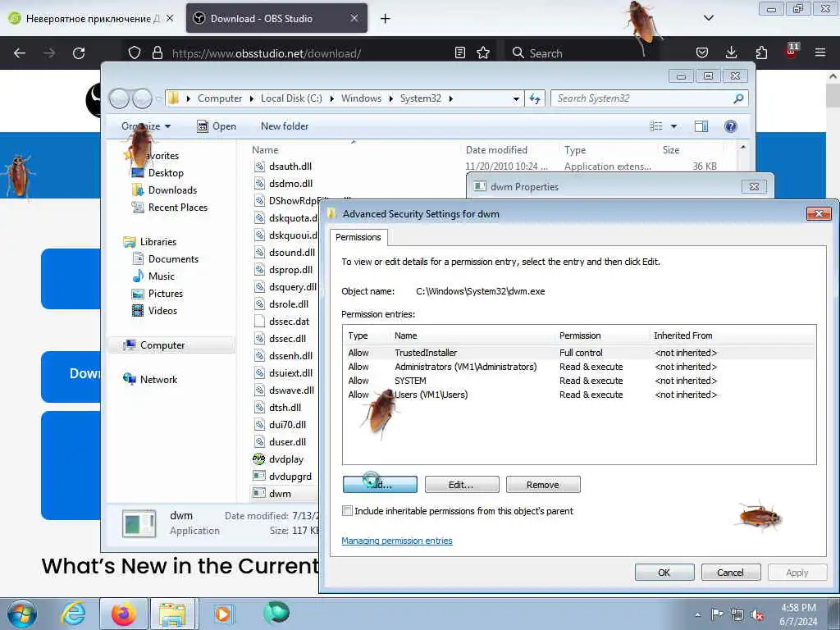840x630 pixels.
Task: Click the Edit... button
Action: pyautogui.click(x=462, y=484)
